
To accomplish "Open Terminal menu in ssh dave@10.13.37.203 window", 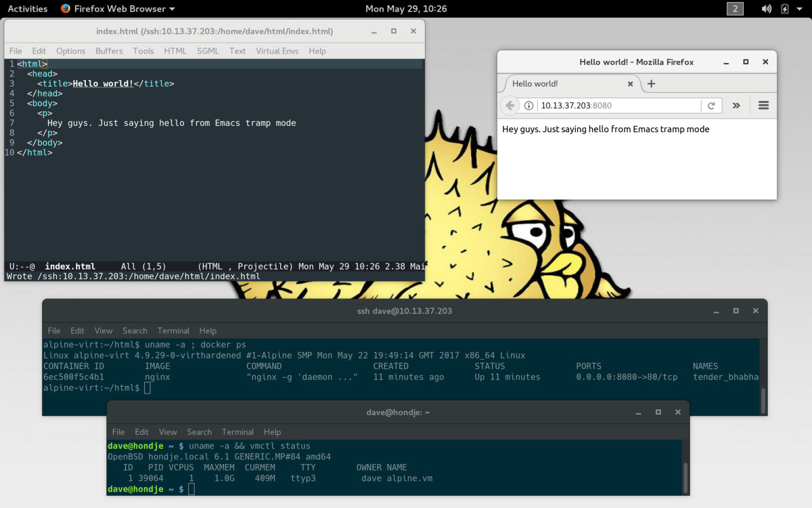I will (173, 331).
